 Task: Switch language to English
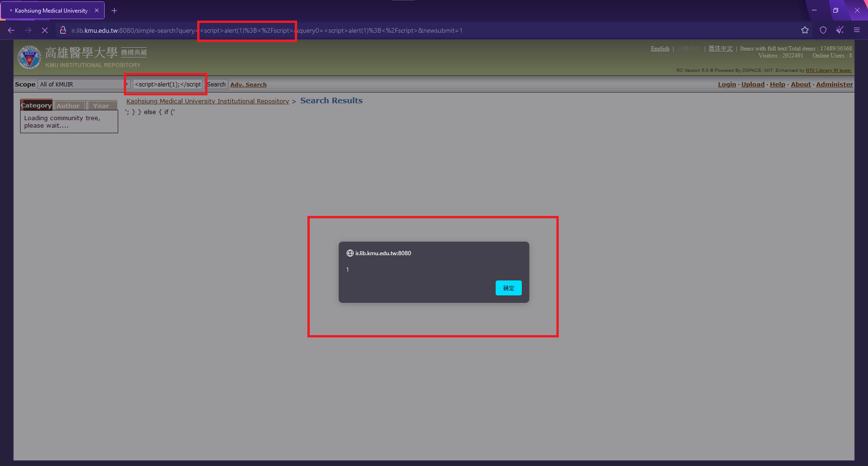660,49
